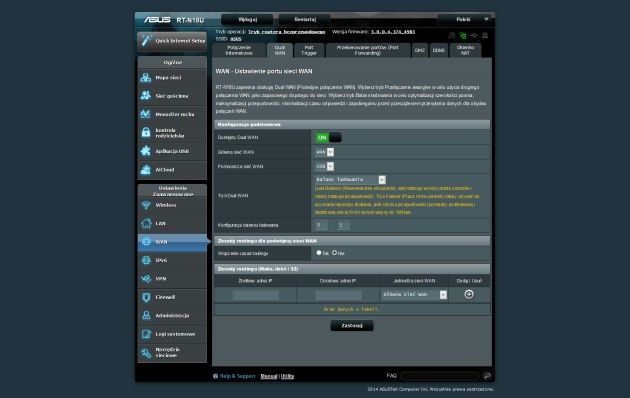Screen dimensions: 630x398
Task: Switch to DDNS tab
Action: click(x=439, y=50)
